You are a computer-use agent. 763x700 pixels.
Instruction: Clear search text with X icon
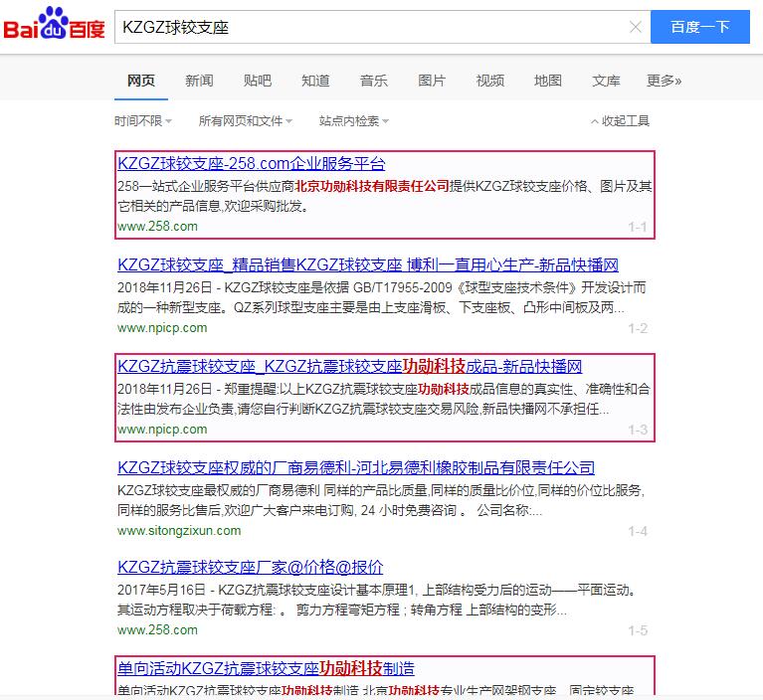636,27
